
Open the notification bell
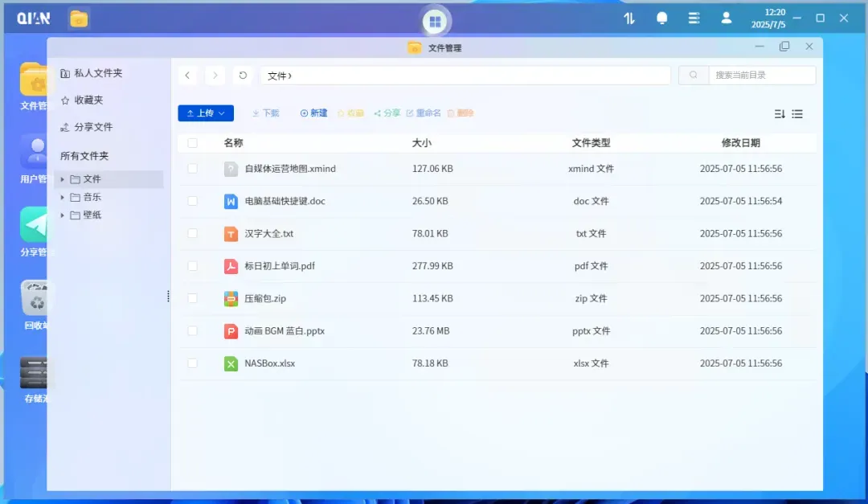tap(661, 18)
